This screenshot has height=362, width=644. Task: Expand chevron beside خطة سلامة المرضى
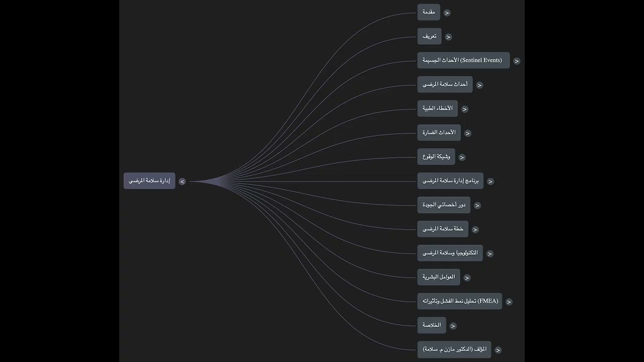[475, 230]
